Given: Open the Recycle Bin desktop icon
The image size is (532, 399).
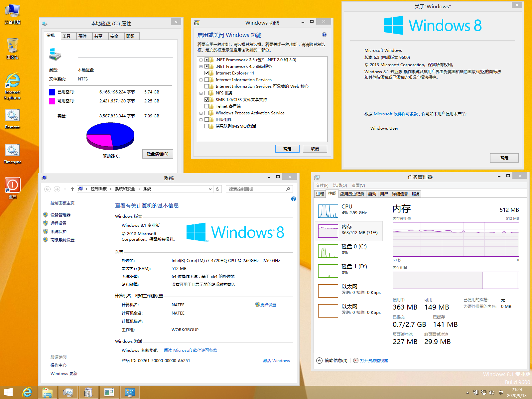Looking at the screenshot, I should point(12,47).
